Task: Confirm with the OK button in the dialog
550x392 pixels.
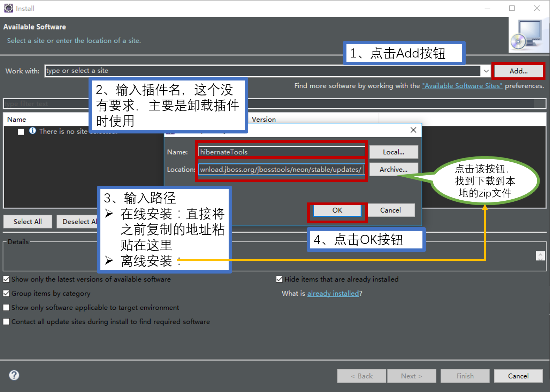Action: tap(337, 210)
